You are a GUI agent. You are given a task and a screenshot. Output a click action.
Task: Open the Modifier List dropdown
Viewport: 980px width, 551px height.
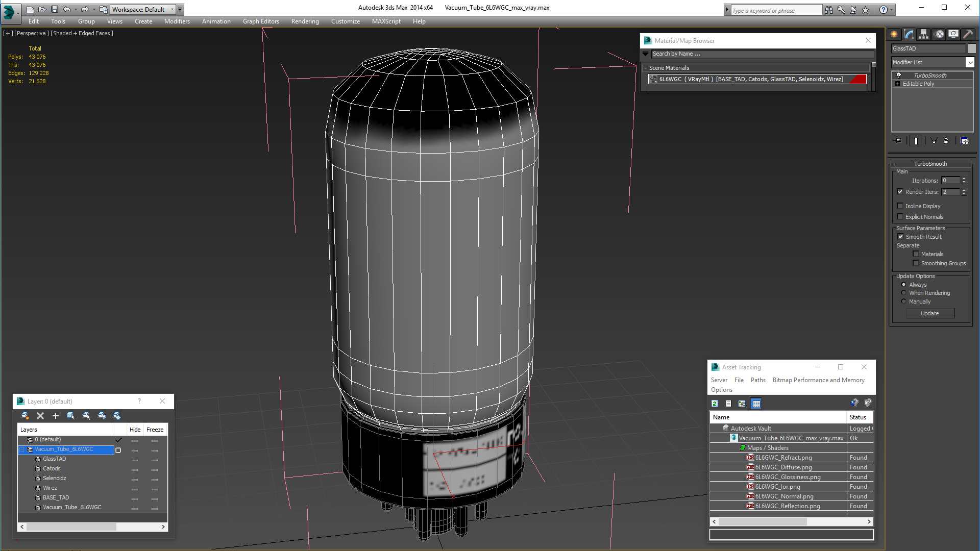(970, 62)
